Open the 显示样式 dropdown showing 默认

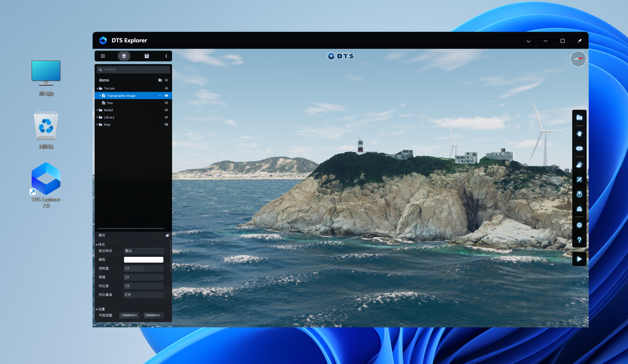click(x=143, y=251)
